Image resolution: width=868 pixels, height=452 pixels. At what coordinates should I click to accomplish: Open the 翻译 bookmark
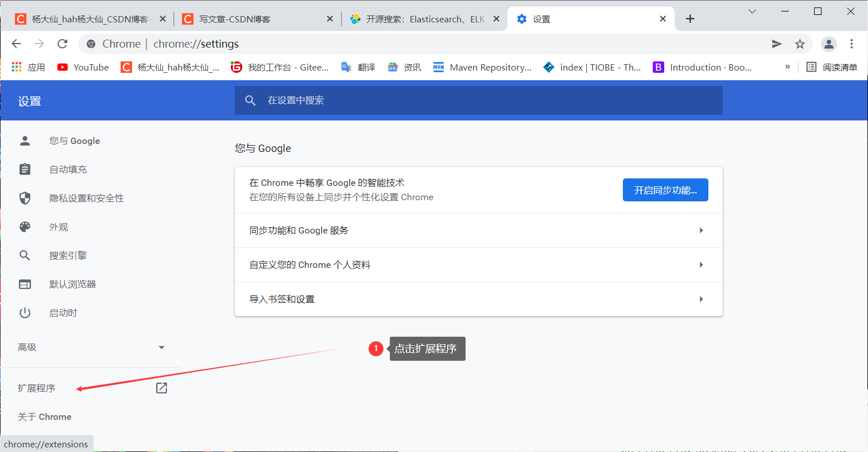tap(358, 67)
